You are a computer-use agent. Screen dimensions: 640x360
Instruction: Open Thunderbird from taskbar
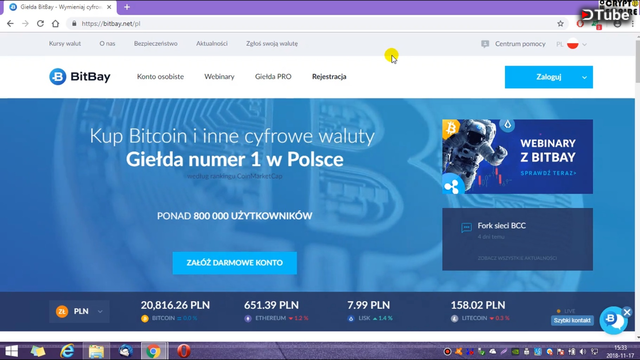125,351
